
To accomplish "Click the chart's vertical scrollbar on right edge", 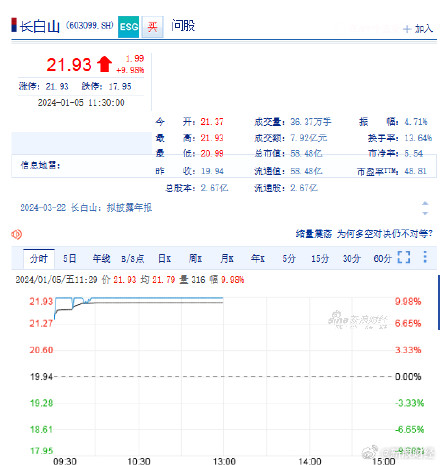I will pos(438,302).
